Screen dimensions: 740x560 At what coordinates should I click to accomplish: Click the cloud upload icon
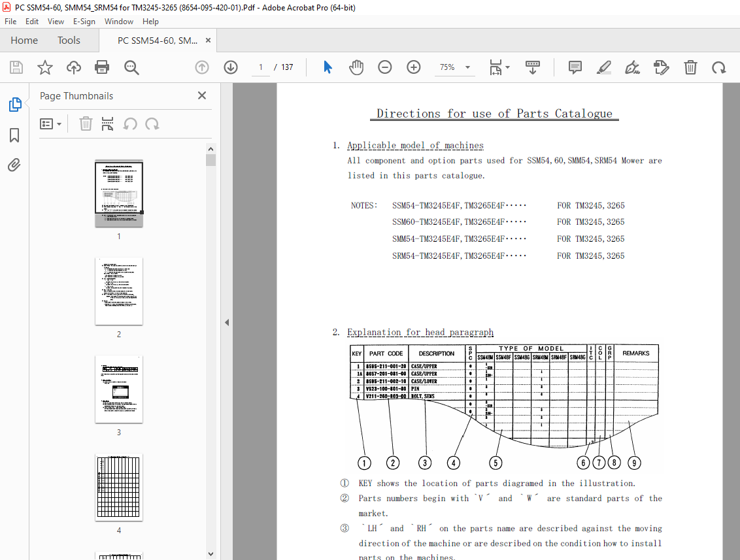pos(74,67)
